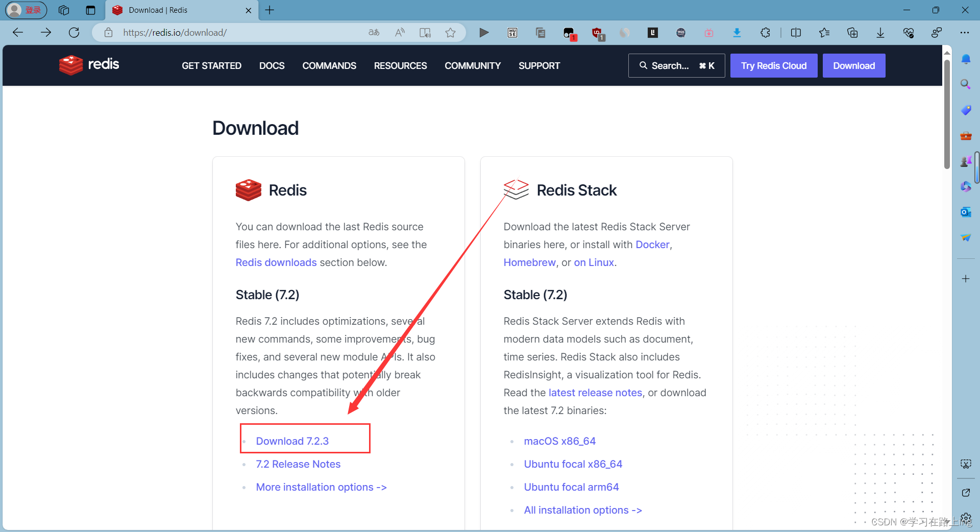Open collections icon
This screenshot has height=532, width=980.
click(852, 33)
